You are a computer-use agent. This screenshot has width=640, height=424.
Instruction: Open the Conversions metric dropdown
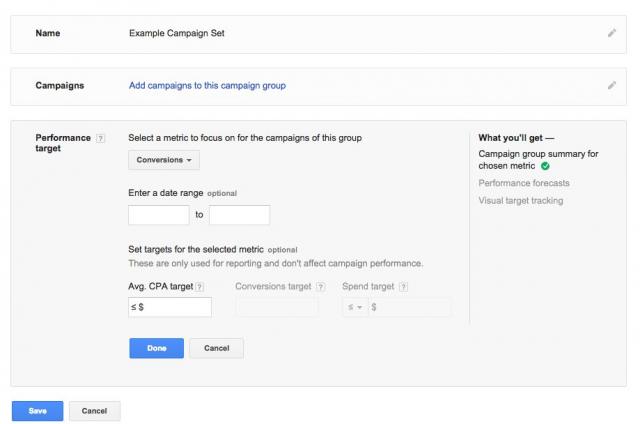pyautogui.click(x=164, y=160)
